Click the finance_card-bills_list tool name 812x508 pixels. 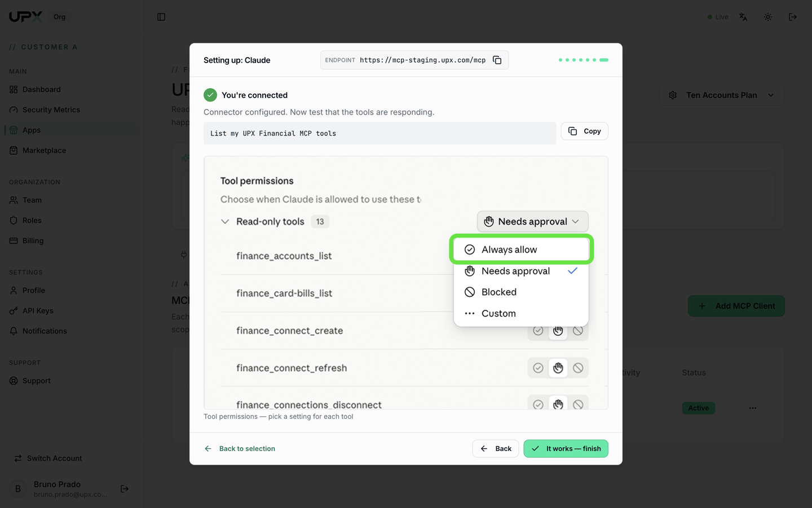(x=284, y=293)
